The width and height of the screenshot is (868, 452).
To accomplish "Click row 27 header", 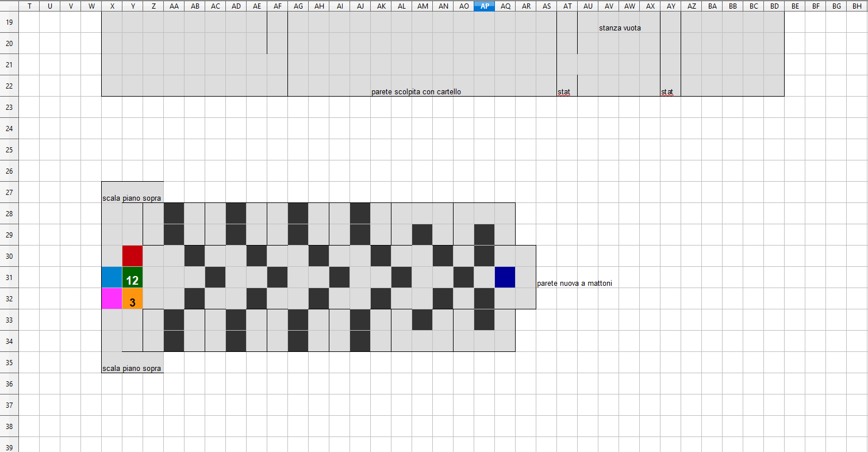I will (9, 192).
